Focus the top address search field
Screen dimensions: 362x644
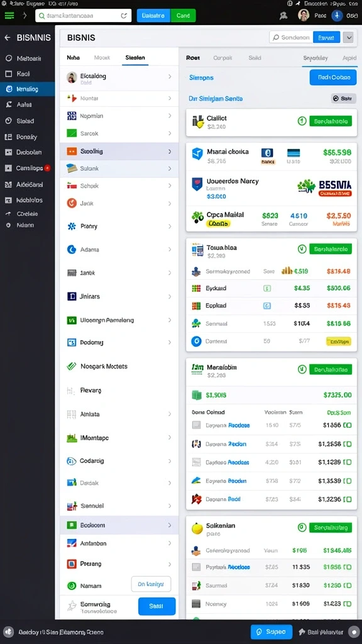[84, 16]
